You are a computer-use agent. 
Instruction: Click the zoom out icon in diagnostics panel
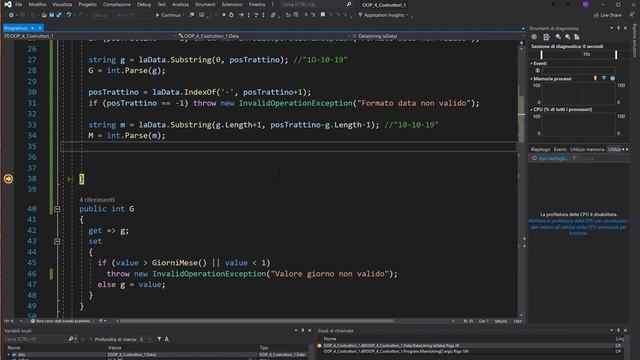568,37
